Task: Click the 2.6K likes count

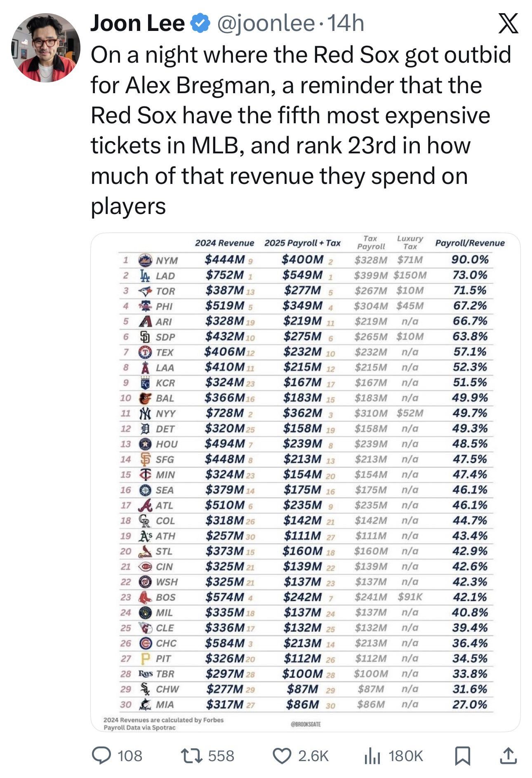Action: tap(313, 756)
